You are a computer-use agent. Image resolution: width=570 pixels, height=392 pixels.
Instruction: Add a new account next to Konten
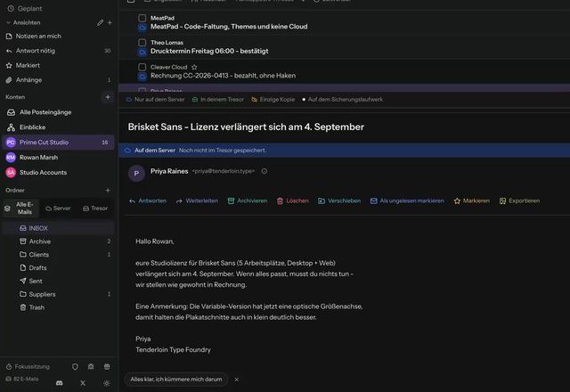[x=108, y=97]
